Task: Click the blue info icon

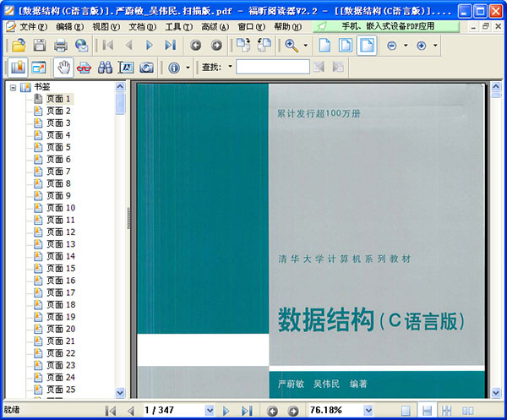Action: [x=174, y=68]
